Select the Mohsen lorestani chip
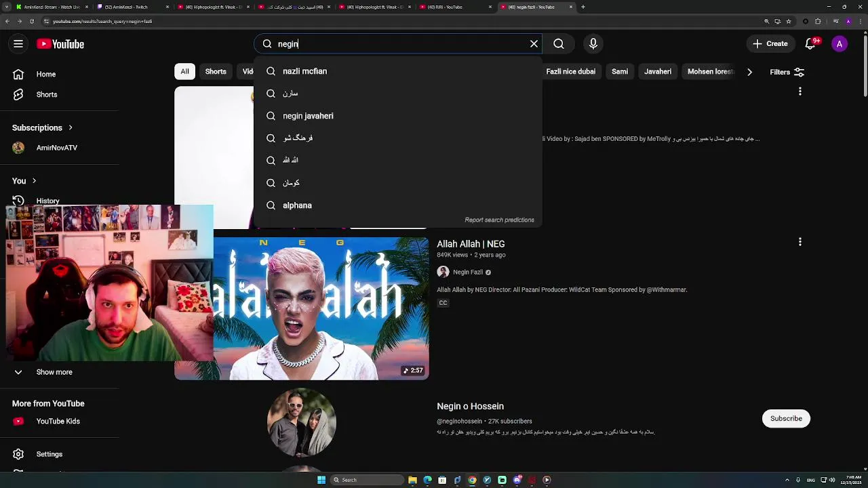The width and height of the screenshot is (868, 488). point(710,72)
